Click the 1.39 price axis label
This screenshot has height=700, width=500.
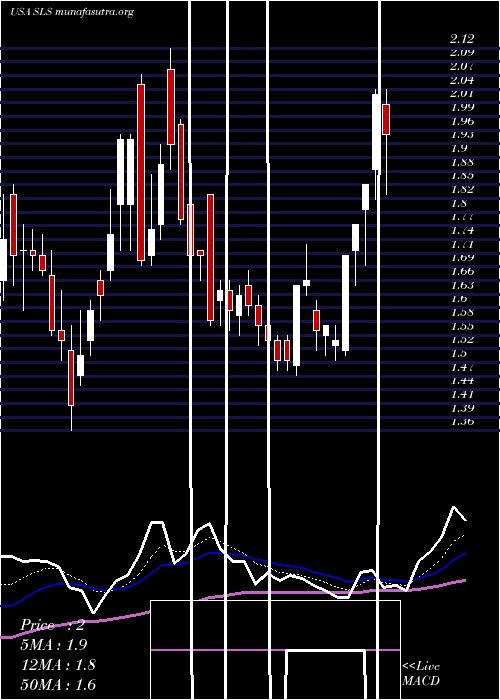(462, 408)
